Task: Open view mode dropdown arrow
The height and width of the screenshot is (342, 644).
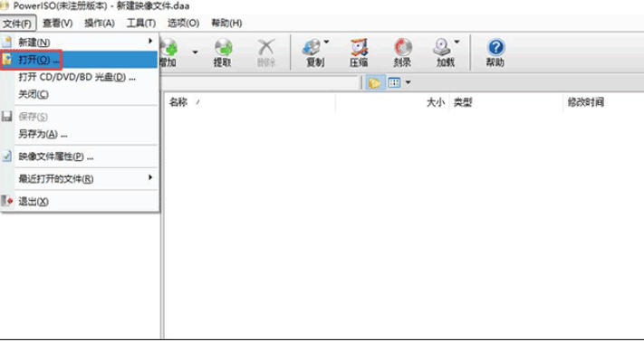Action: (408, 83)
